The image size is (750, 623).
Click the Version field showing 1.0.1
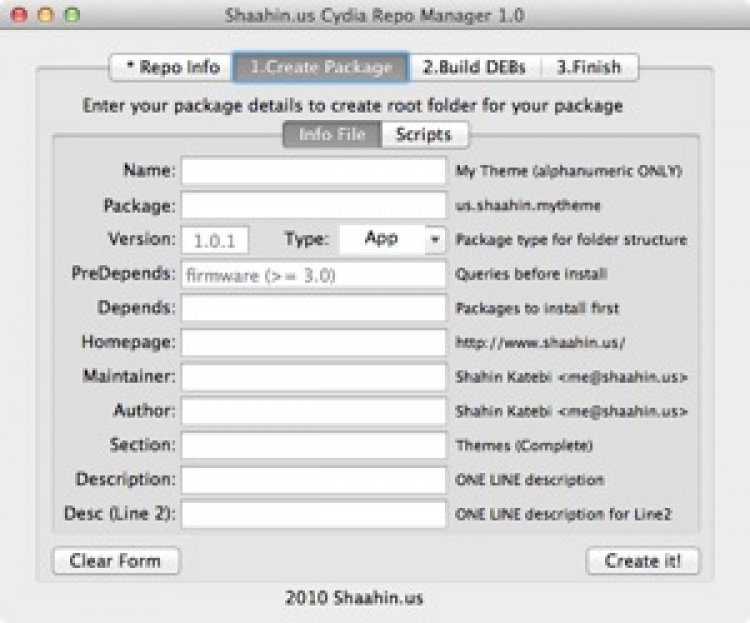pyautogui.click(x=215, y=240)
